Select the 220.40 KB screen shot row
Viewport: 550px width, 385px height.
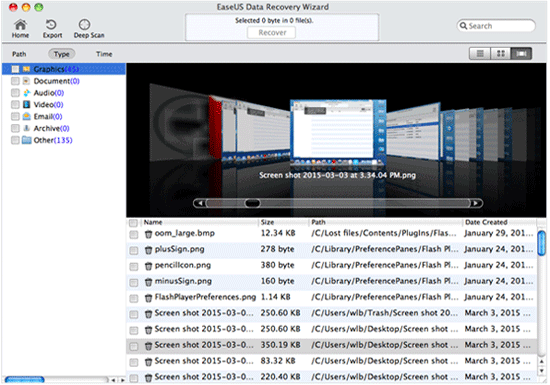pyautogui.click(x=331, y=377)
